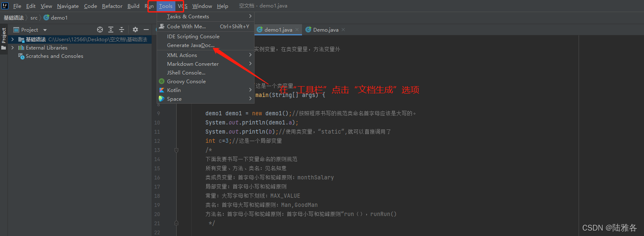Image resolution: width=644 pixels, height=236 pixels.
Task: Open the Navigate menu
Action: pos(68,6)
